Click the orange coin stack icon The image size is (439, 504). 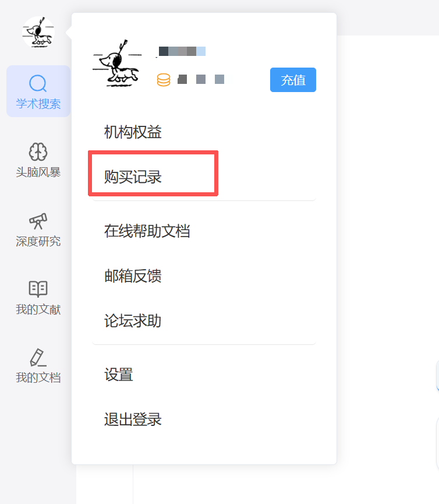[164, 80]
